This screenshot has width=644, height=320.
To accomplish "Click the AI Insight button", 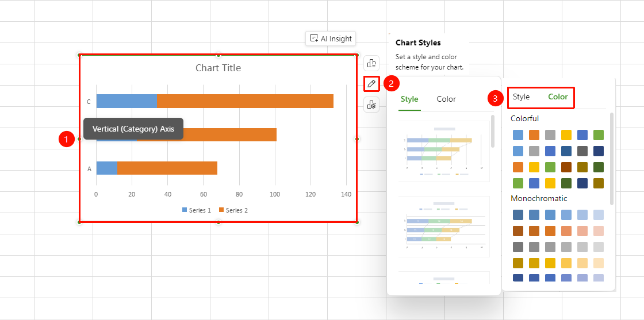I will click(331, 38).
